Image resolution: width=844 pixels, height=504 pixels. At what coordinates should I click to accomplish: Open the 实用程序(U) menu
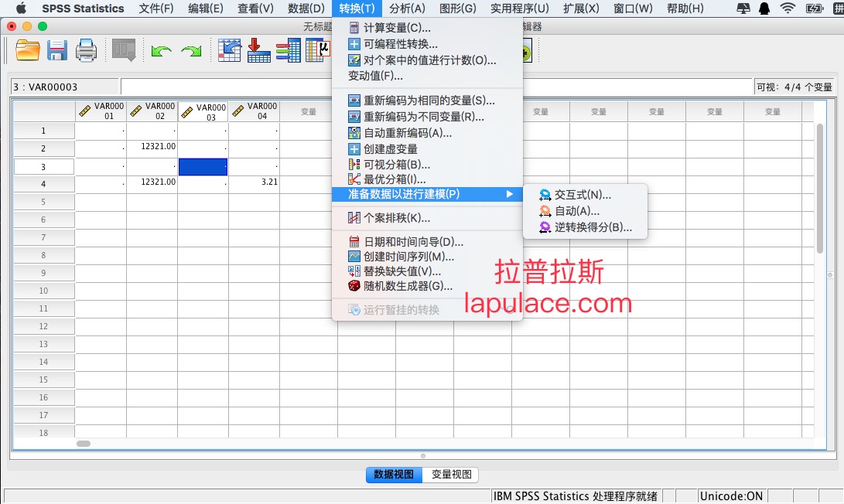519,9
